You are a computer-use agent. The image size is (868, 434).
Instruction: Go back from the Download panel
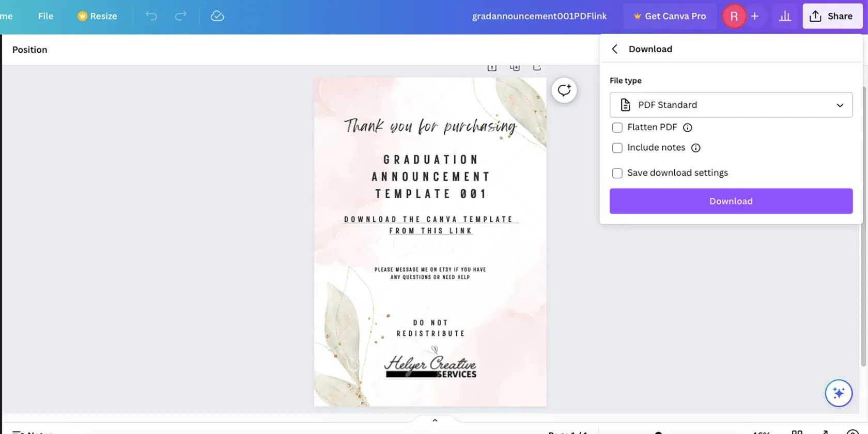615,49
